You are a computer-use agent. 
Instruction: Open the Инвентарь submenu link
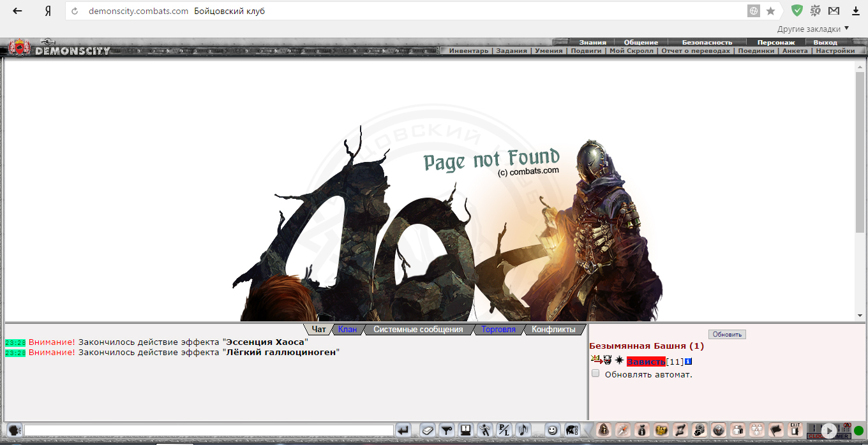pyautogui.click(x=468, y=51)
